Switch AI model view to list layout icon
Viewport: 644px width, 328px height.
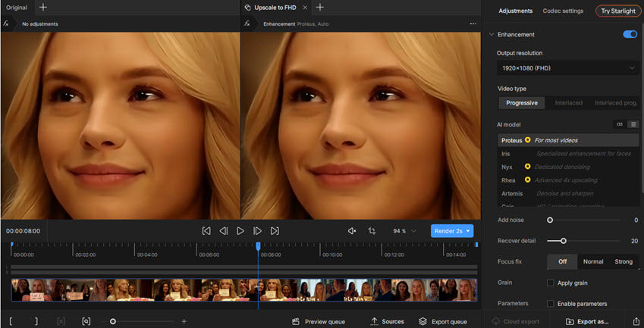[633, 124]
